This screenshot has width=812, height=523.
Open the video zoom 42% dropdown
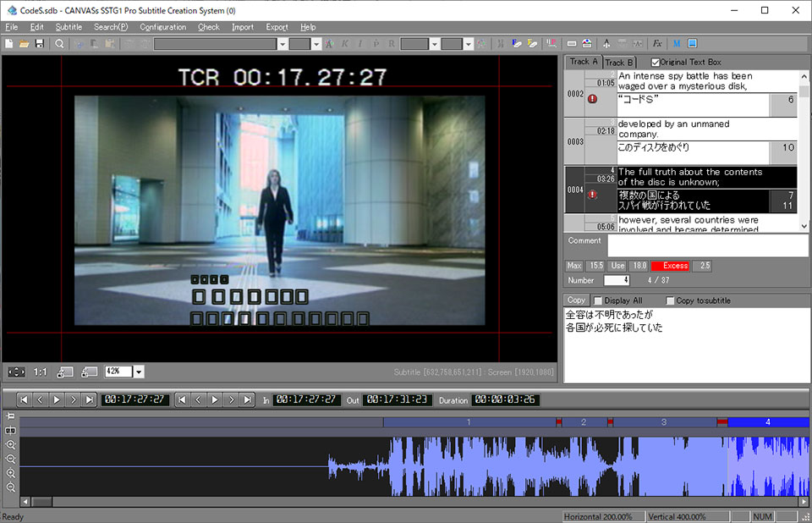coord(138,372)
